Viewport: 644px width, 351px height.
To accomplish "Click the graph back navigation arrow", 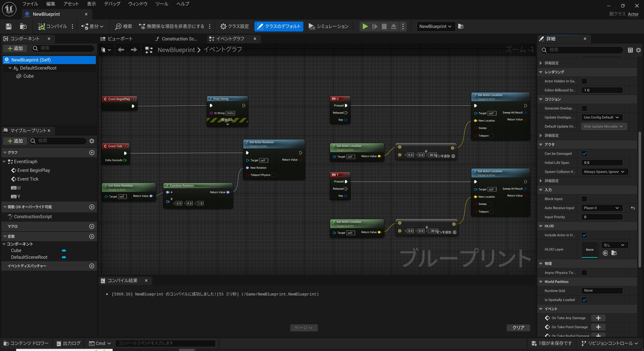I will tap(121, 50).
